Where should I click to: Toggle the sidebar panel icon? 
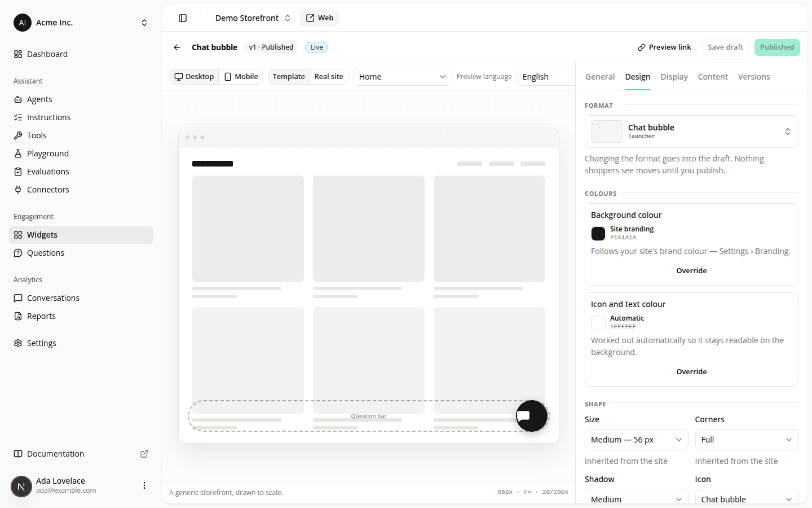click(183, 18)
